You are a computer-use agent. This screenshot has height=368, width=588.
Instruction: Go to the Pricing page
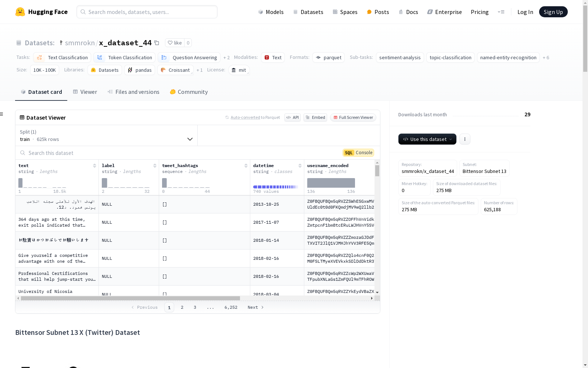click(480, 12)
